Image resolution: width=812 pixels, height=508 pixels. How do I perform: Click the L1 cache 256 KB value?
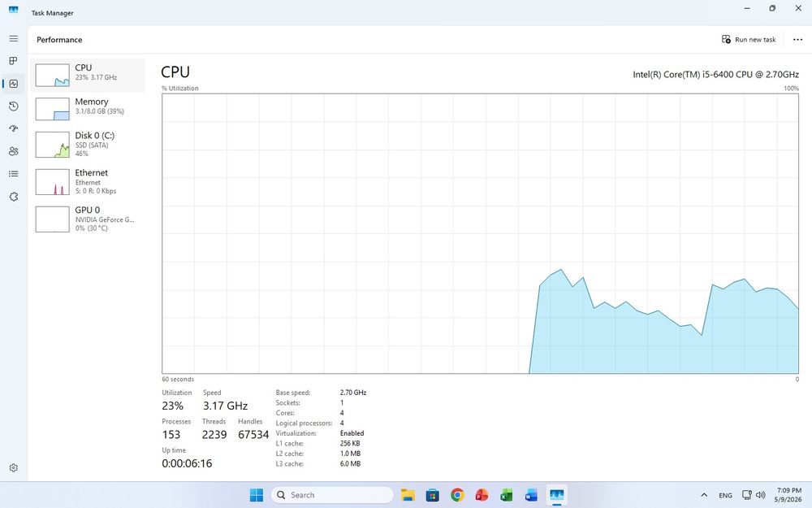pyautogui.click(x=350, y=444)
